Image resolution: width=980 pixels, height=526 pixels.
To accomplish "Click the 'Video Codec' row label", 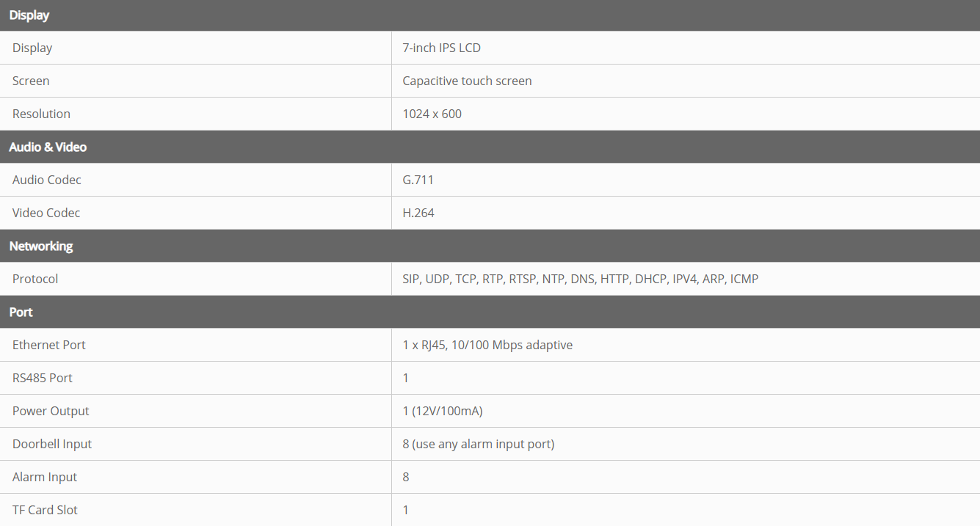I will pos(46,213).
